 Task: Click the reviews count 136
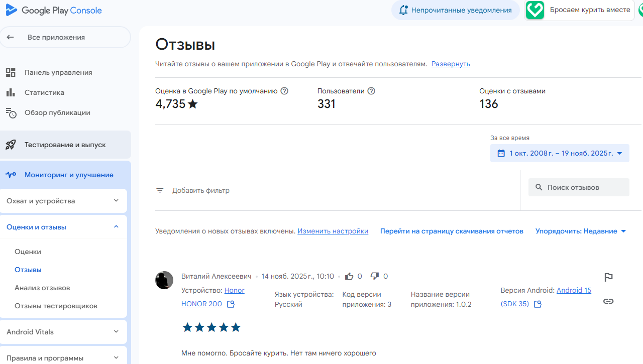489,104
